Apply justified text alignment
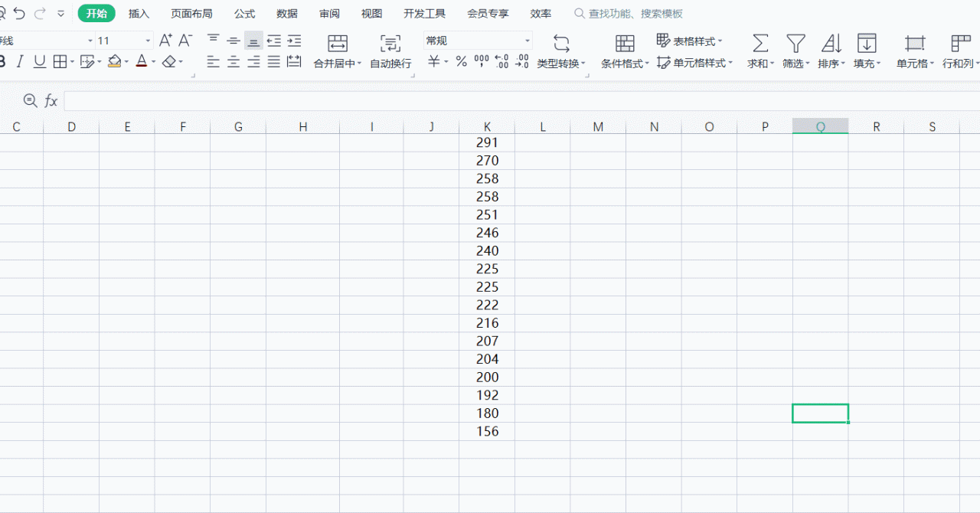 274,62
